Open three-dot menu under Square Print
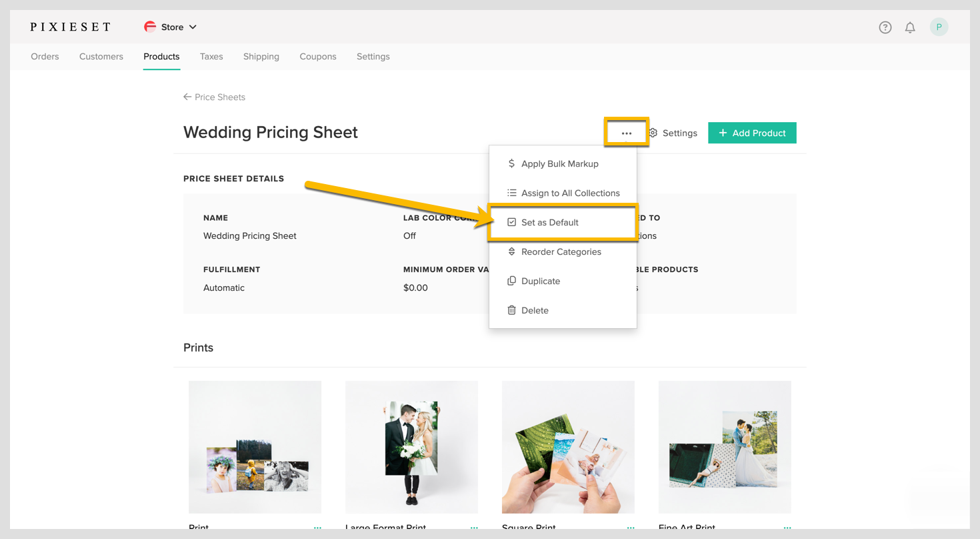This screenshot has width=980, height=539. [x=631, y=528]
